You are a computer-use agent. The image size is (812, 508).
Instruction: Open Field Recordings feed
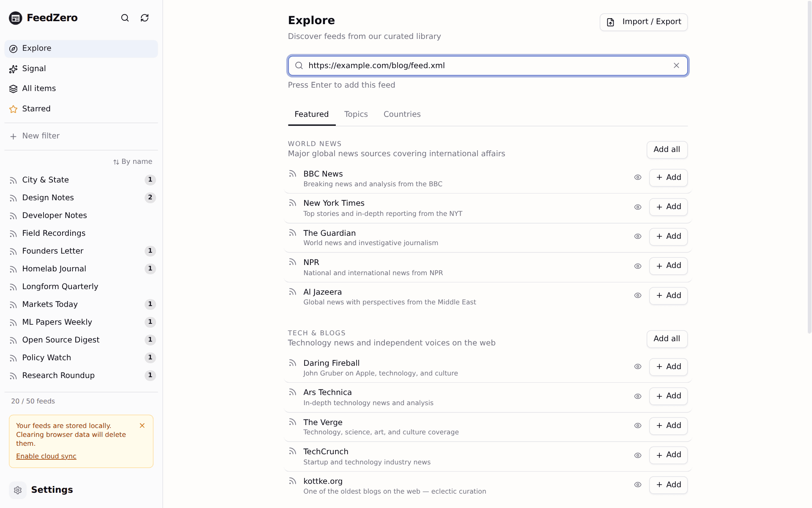[x=81, y=233]
